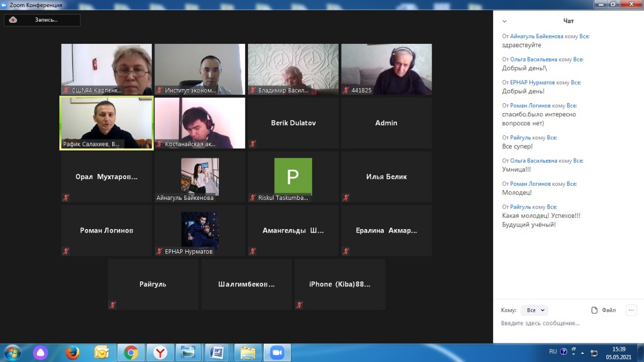Select the iPhone (Kiba)88 tile
This screenshot has height=362, width=644.
tap(340, 284)
